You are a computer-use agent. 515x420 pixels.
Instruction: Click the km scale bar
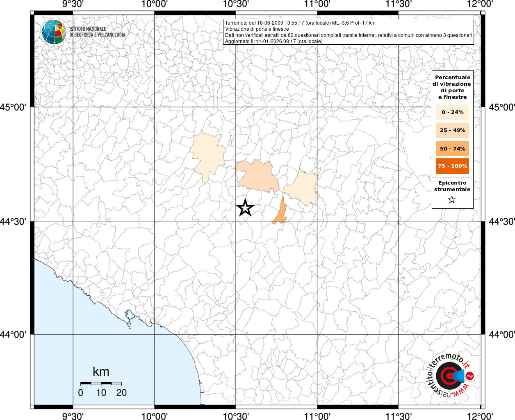[101, 383]
